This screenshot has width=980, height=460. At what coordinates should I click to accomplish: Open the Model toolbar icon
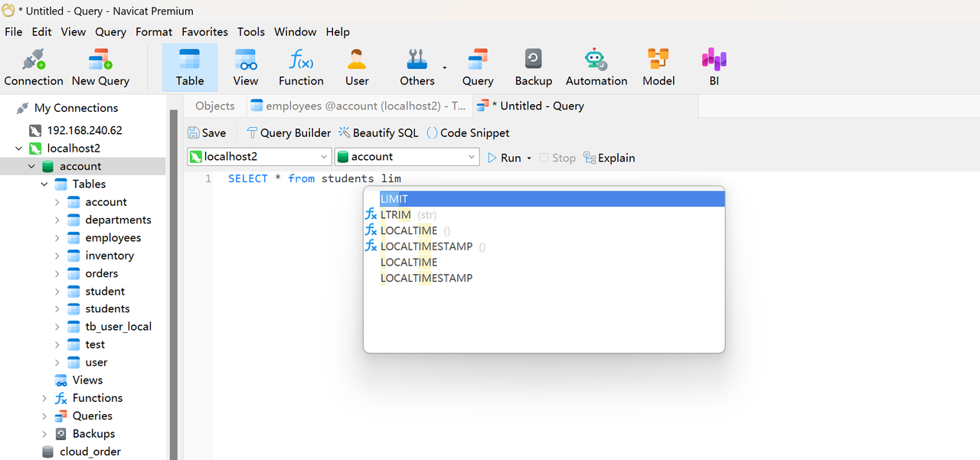pos(658,67)
